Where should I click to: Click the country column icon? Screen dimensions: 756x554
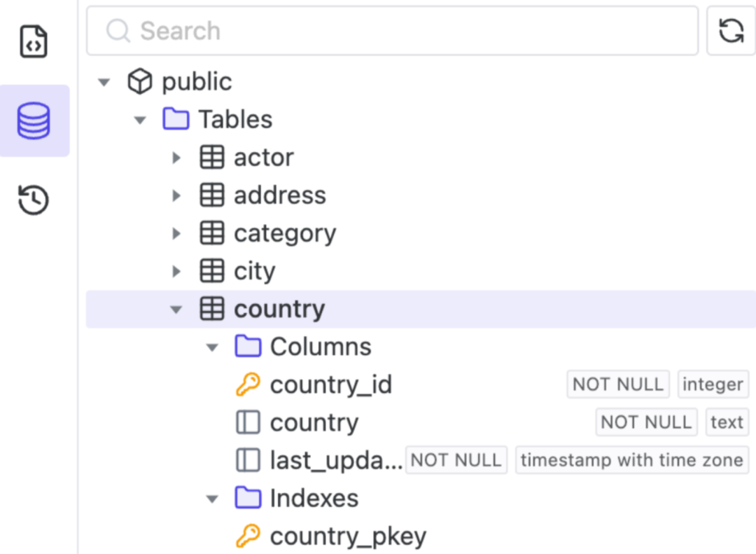coord(248,422)
